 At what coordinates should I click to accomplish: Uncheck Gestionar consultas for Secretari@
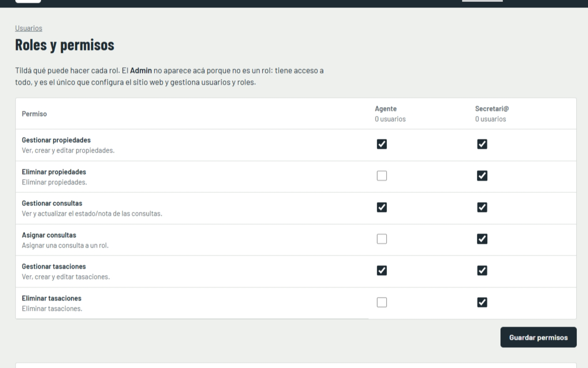[482, 207]
